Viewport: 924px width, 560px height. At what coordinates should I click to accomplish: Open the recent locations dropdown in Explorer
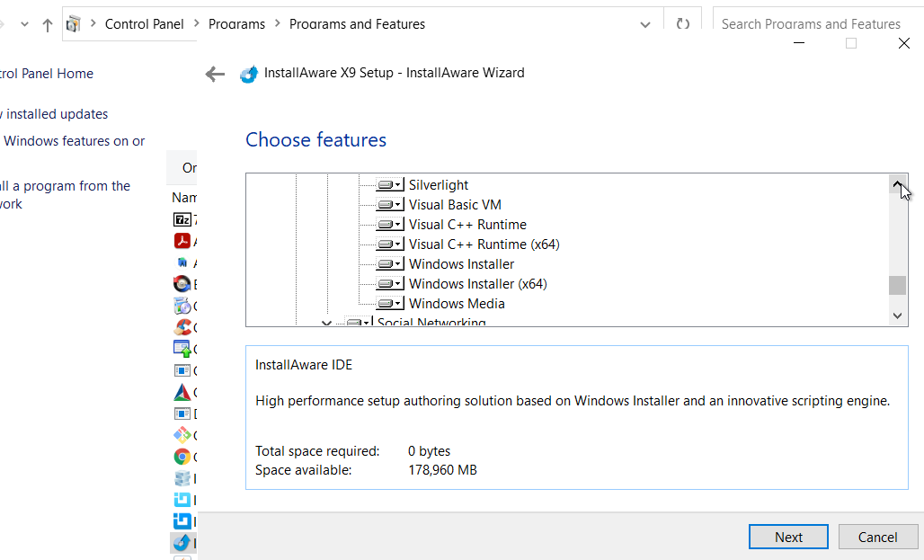24,25
